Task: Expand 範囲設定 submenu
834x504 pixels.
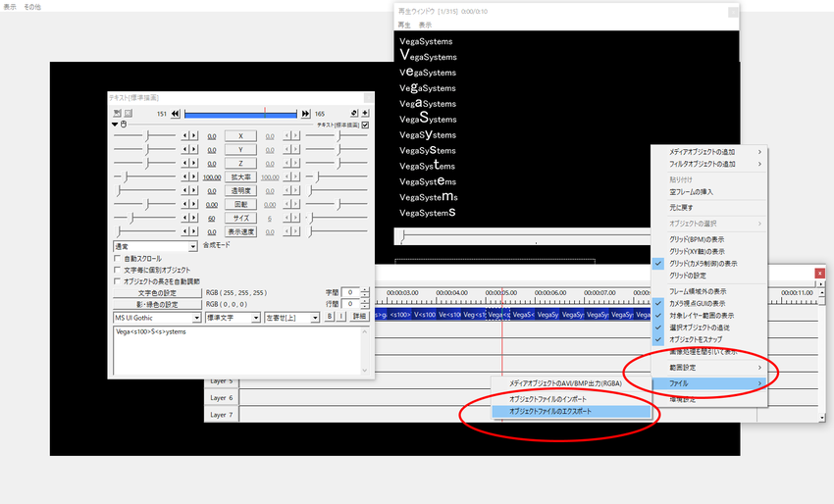Action: (x=709, y=368)
